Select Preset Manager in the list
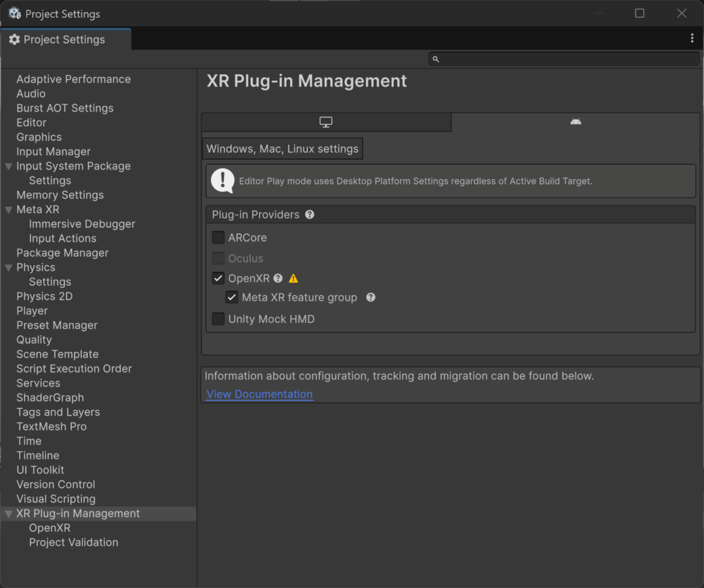The height and width of the screenshot is (588, 704). click(x=57, y=325)
